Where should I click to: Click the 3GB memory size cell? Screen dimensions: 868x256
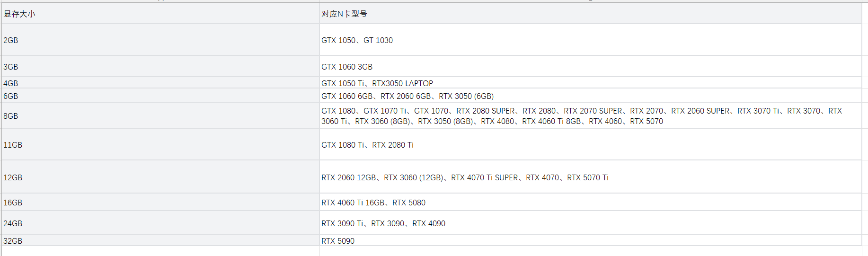[160, 66]
